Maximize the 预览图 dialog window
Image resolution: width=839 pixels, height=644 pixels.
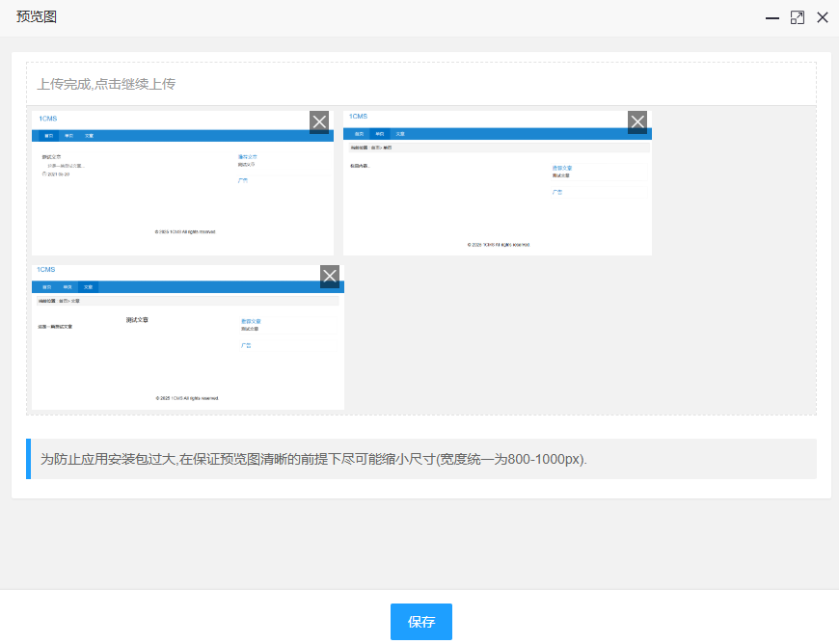(797, 17)
